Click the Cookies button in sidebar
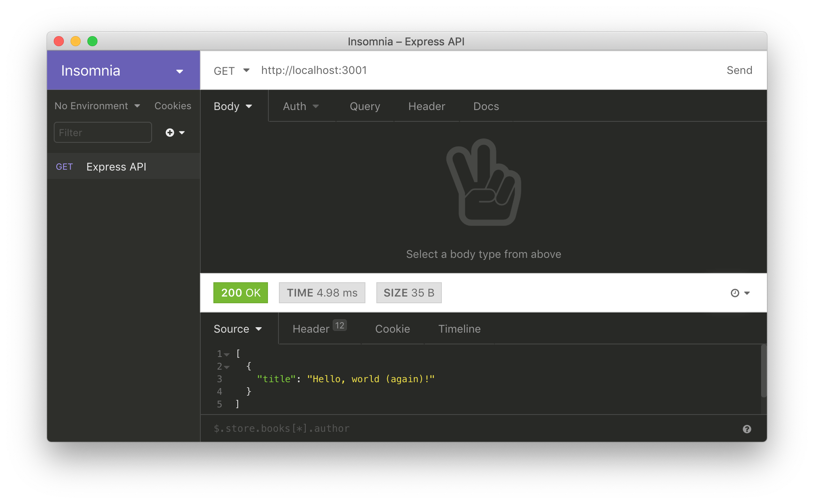 click(173, 106)
